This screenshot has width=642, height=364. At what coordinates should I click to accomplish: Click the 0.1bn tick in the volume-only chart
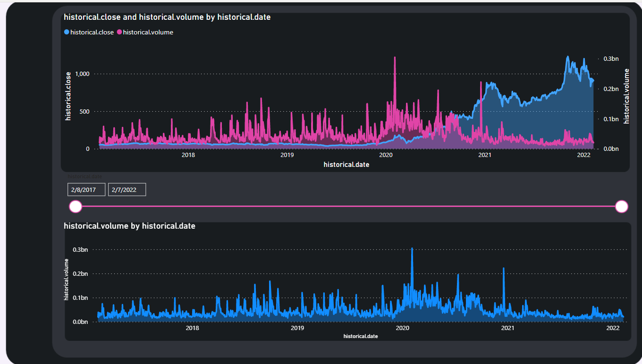80,298
